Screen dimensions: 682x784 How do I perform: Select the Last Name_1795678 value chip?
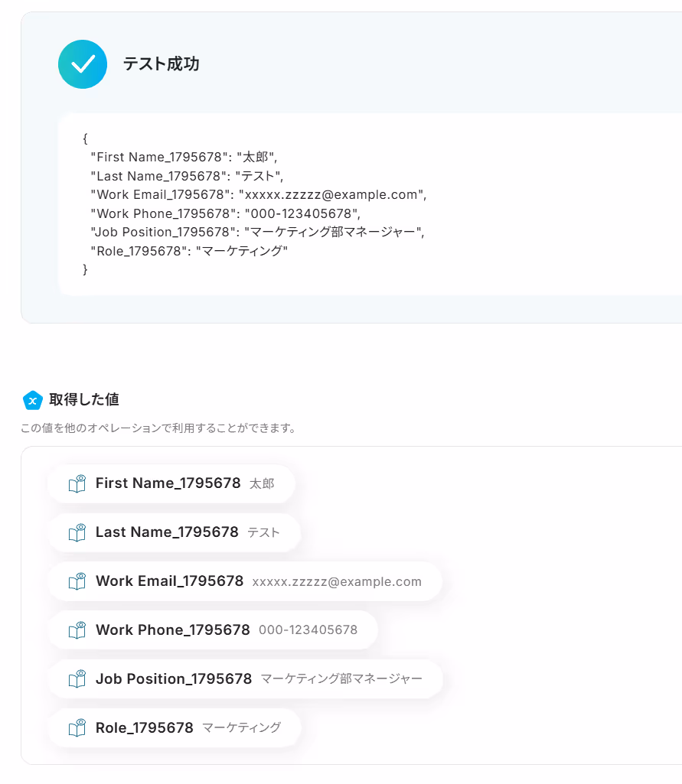click(174, 532)
